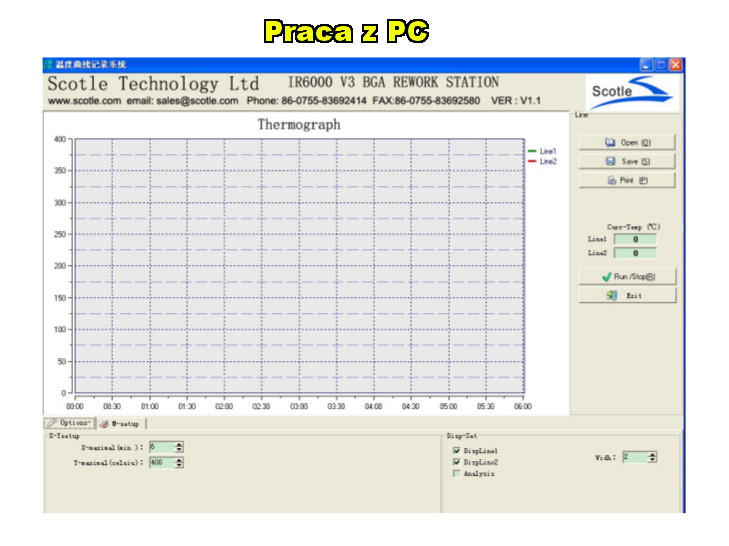Click the green Line1 legend entry

pos(543,151)
